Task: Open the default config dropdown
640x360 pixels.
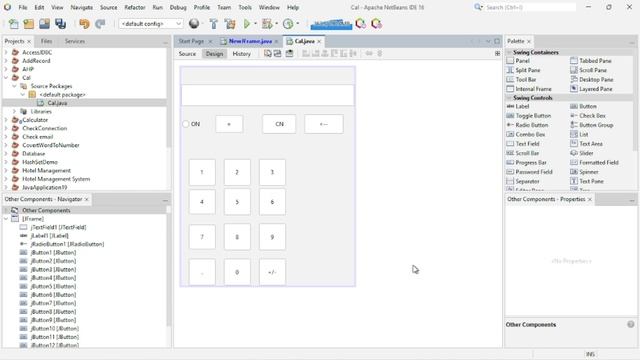Action: 151,24
